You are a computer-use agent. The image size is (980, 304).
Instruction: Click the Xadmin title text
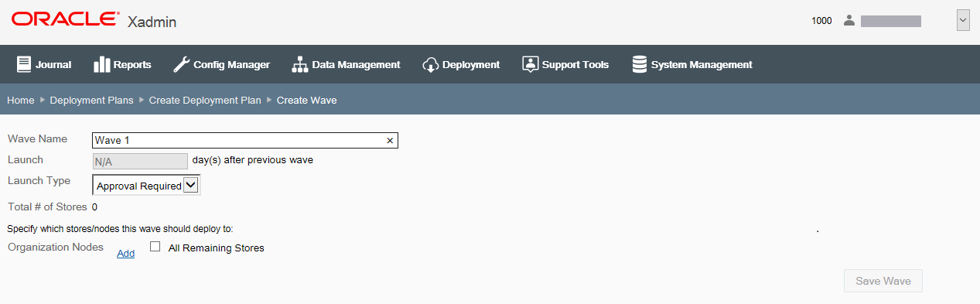(x=152, y=22)
